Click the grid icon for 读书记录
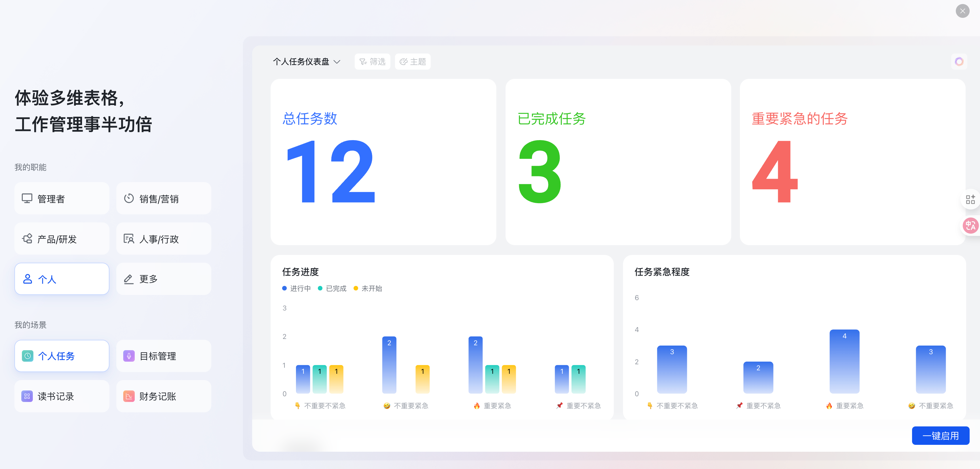 [x=27, y=396]
